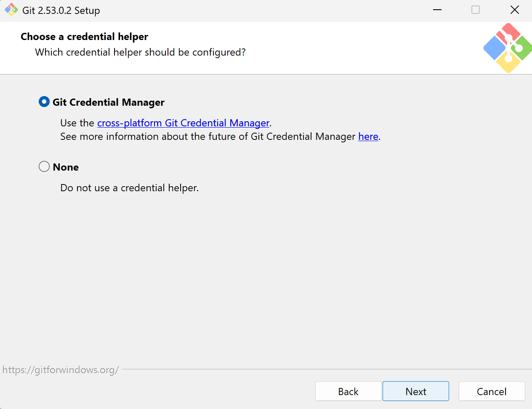532x409 pixels.
Task: Go back to the previous setup page
Action: click(x=348, y=391)
